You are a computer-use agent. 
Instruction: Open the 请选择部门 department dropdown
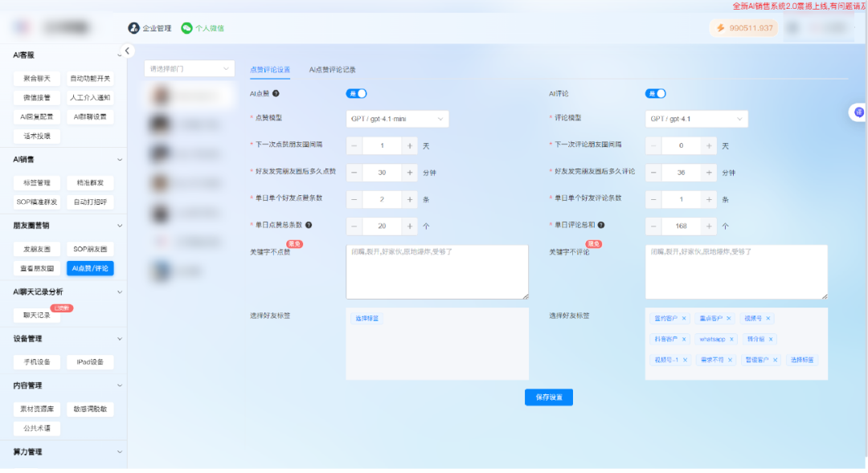[x=190, y=68]
